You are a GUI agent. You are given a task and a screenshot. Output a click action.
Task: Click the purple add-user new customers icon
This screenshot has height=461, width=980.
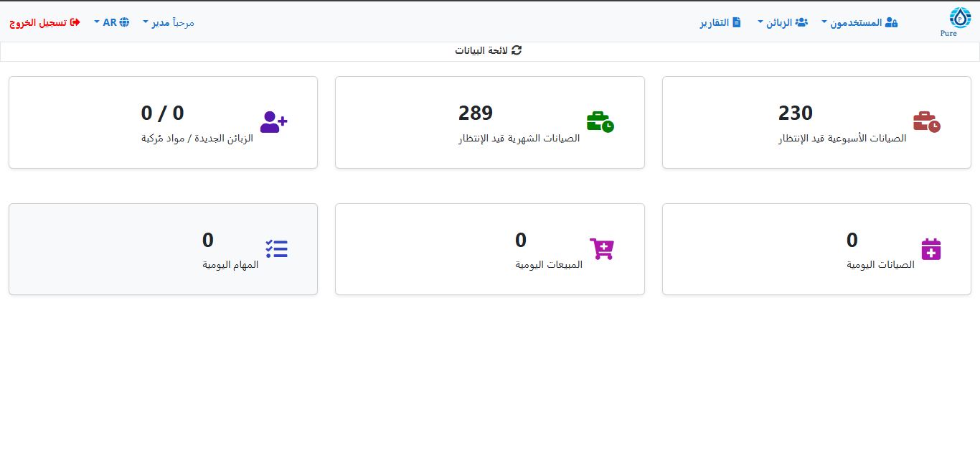pos(273,122)
